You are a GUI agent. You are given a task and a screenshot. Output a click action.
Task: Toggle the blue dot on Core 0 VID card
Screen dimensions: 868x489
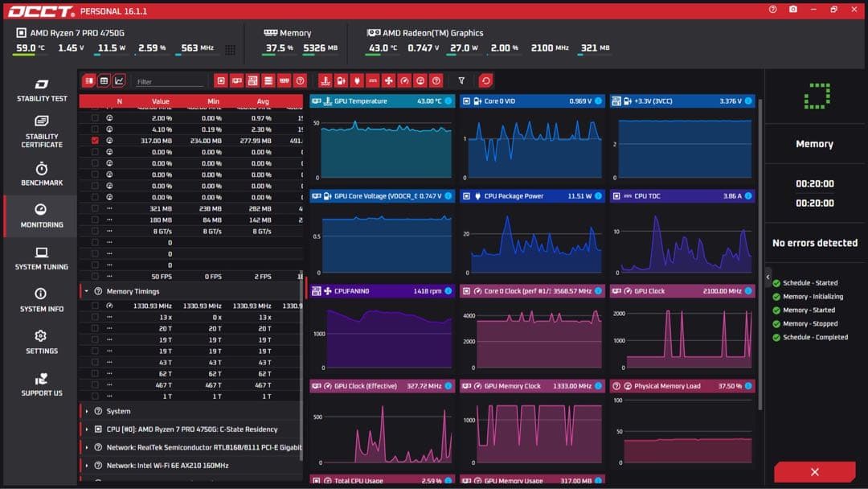tap(599, 101)
